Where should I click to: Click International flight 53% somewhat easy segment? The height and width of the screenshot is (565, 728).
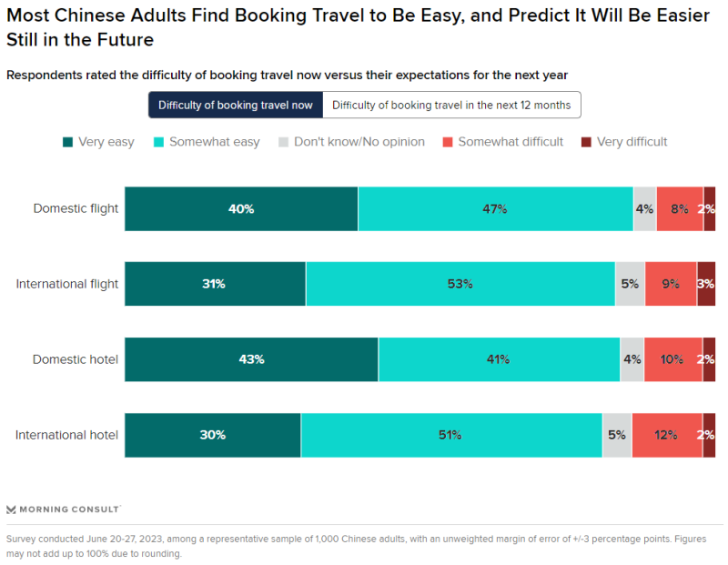460,284
